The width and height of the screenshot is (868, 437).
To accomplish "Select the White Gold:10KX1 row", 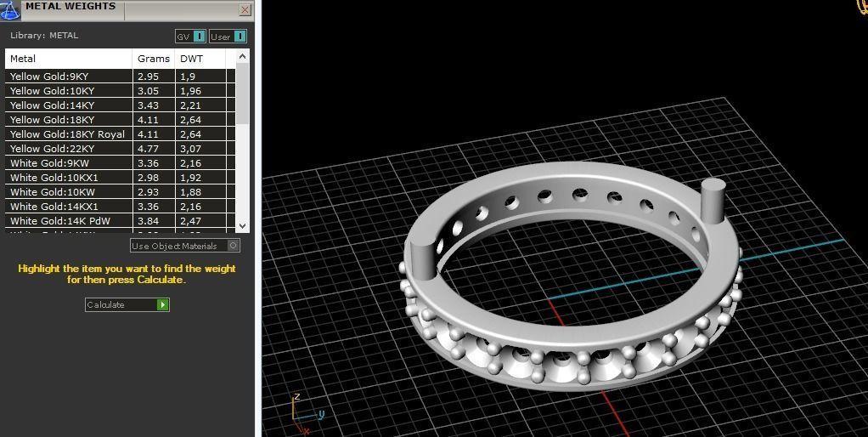I will tap(120, 177).
